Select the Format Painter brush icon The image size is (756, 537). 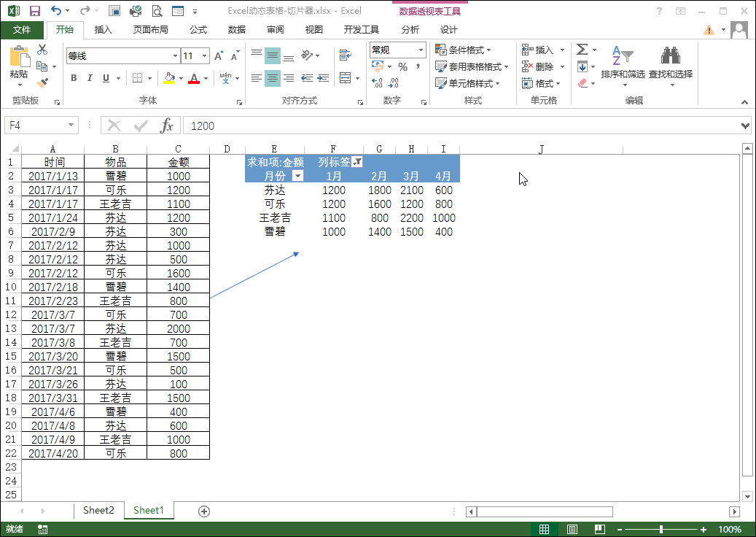[x=42, y=83]
